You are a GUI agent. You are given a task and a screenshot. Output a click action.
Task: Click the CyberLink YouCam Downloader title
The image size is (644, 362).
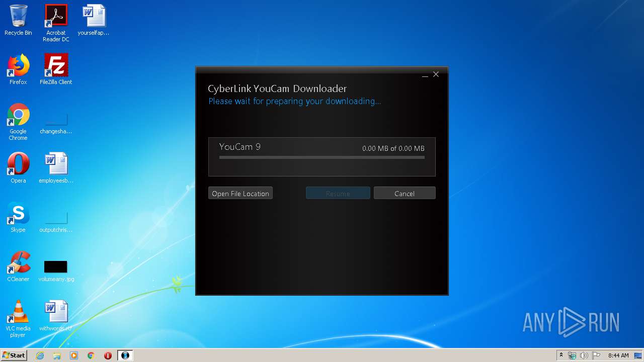click(x=277, y=88)
